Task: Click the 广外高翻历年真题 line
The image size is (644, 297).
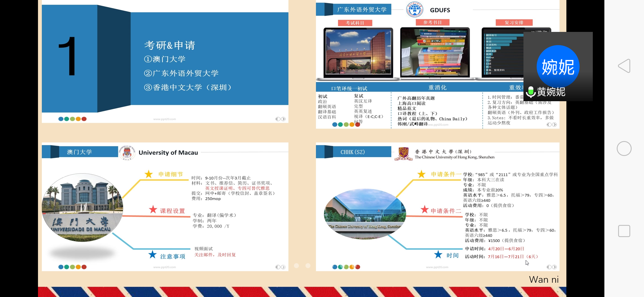Action: click(x=416, y=98)
